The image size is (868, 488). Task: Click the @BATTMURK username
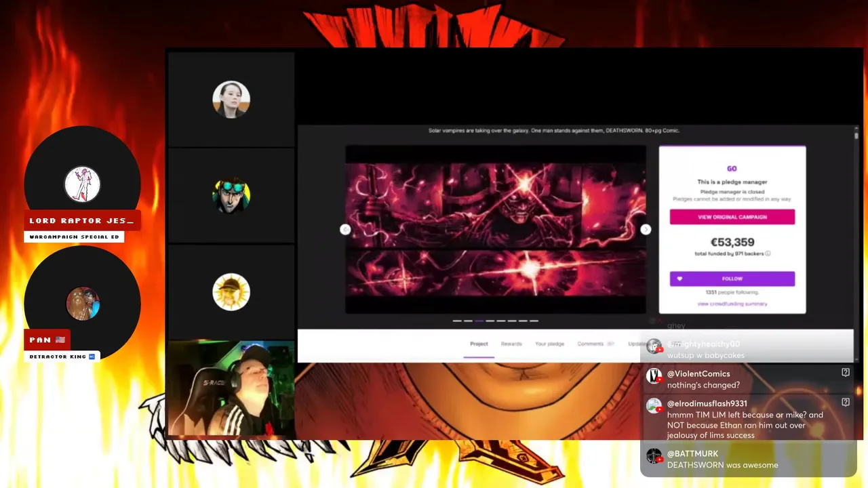click(692, 453)
